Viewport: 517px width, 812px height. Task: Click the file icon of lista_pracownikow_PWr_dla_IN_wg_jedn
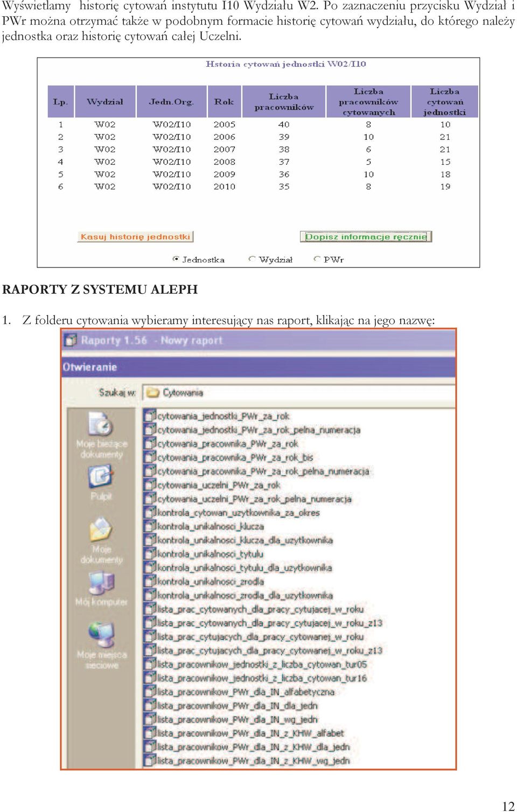pos(150,719)
